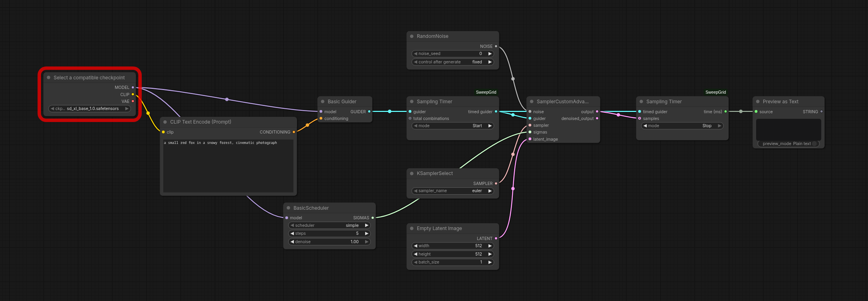Click the conditioning input port on Basic Guider

click(x=321, y=118)
